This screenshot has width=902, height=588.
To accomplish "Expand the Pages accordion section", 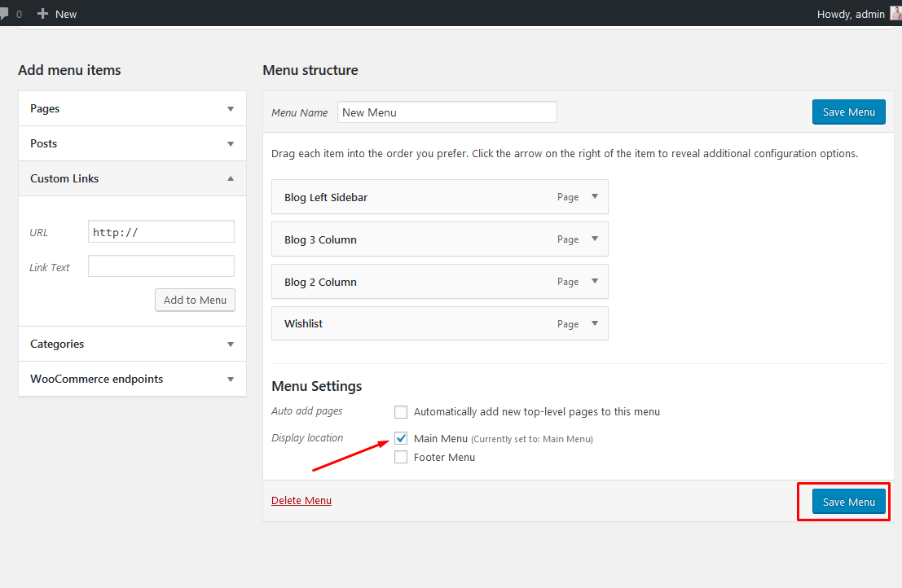I will tap(231, 109).
